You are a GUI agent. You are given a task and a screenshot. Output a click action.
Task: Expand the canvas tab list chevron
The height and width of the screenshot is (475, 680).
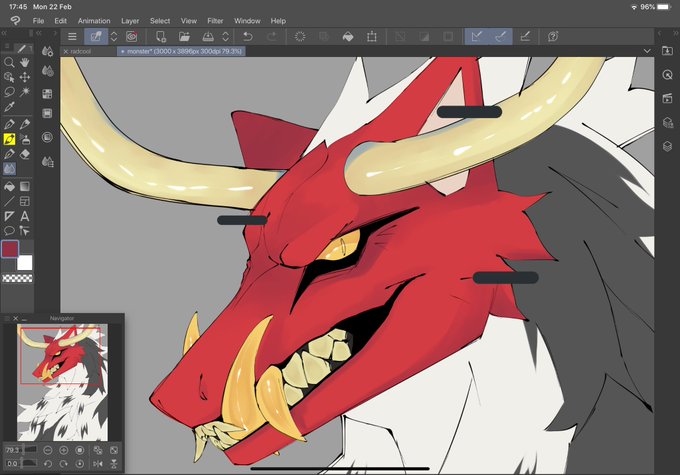647,51
